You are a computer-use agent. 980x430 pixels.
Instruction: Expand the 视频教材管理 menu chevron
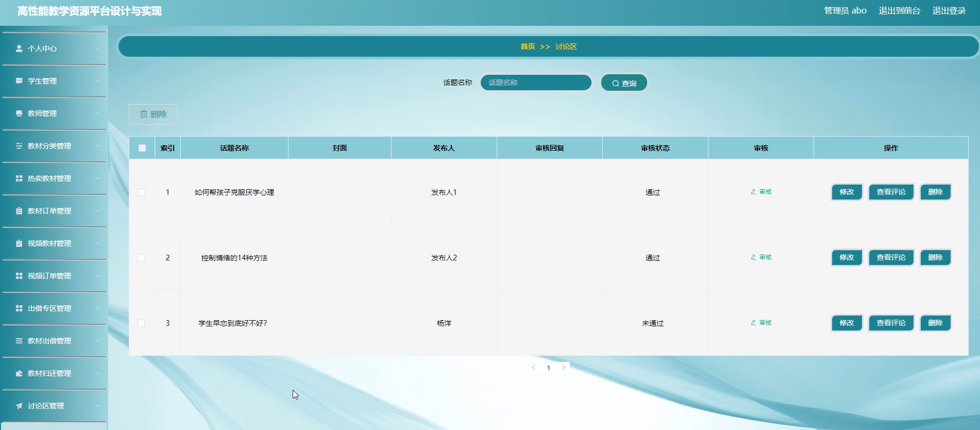(97, 243)
